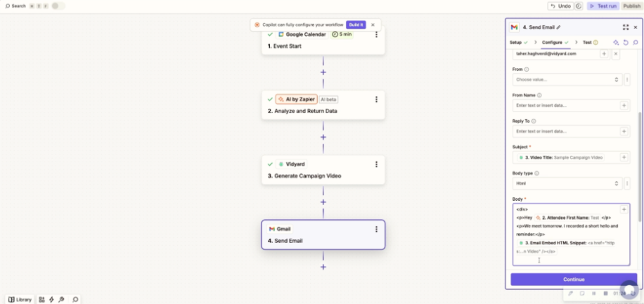
Task: Click three-dot menu on AI by Zapier step
Action: [x=377, y=100]
